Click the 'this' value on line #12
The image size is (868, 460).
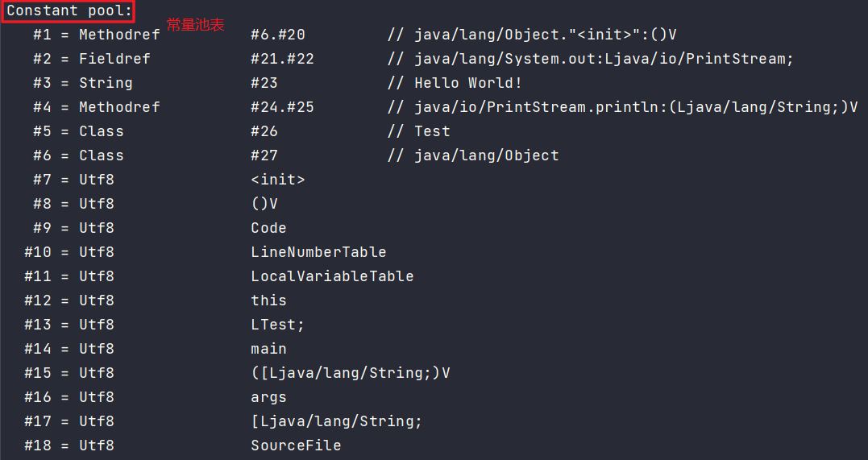pyautogui.click(x=268, y=300)
